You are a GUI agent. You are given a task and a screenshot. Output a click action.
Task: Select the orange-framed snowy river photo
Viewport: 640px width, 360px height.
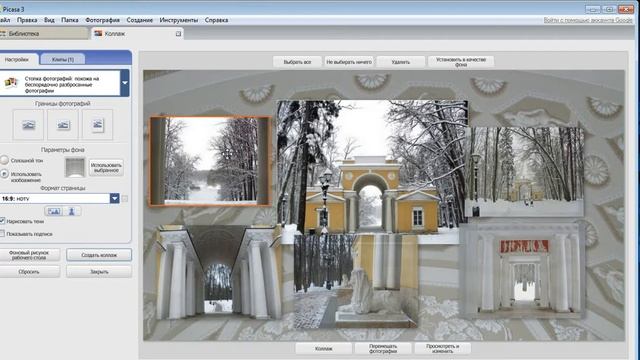tap(210, 161)
